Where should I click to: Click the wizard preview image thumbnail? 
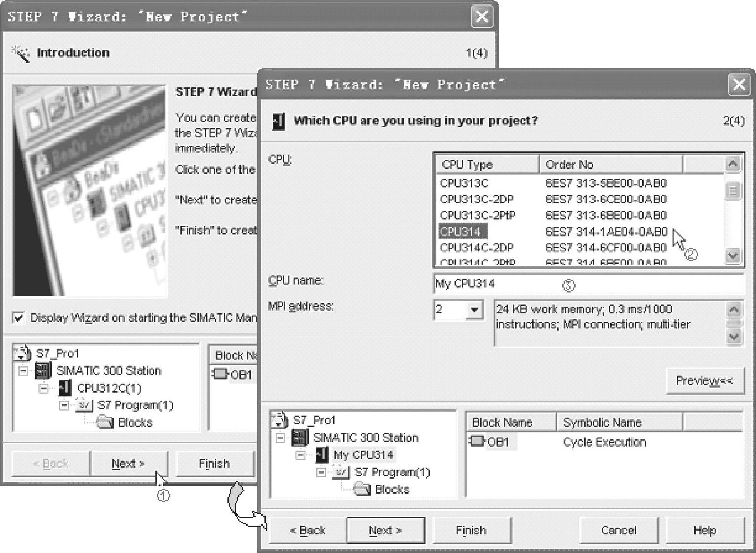pyautogui.click(x=90, y=191)
